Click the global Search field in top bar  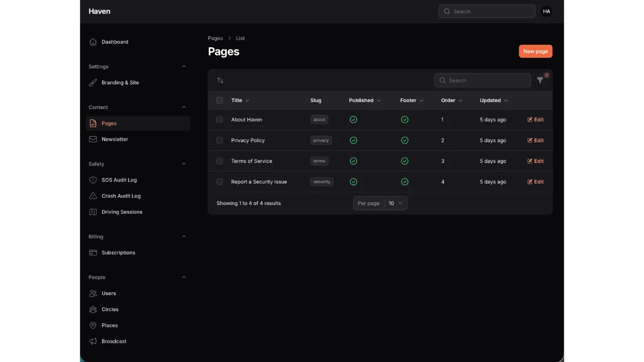487,11
